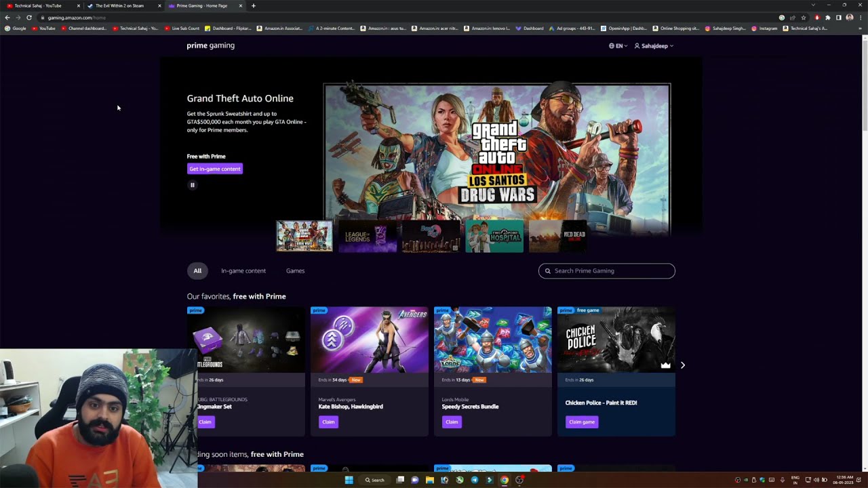
Task: Show next favorites with right arrow
Action: click(x=683, y=365)
